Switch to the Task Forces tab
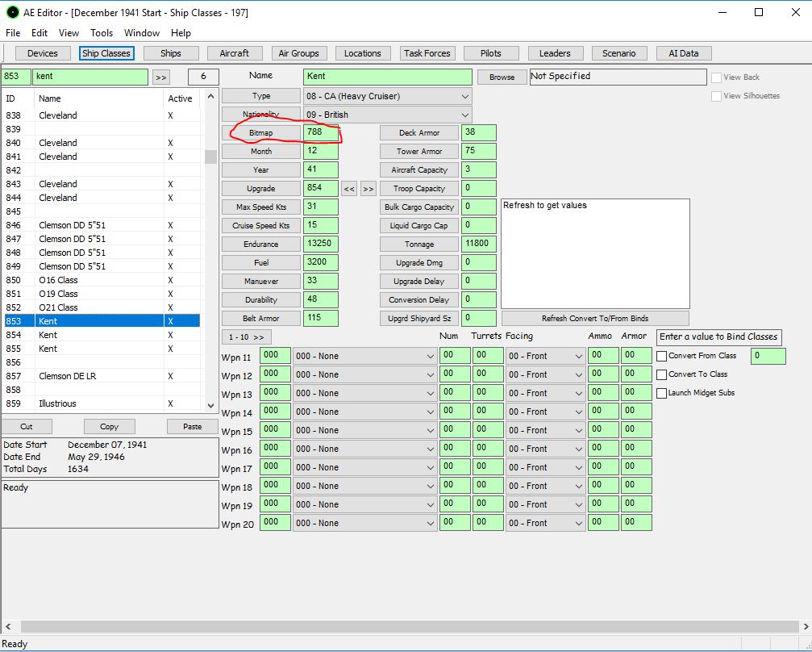The height and width of the screenshot is (652, 812). [x=427, y=53]
